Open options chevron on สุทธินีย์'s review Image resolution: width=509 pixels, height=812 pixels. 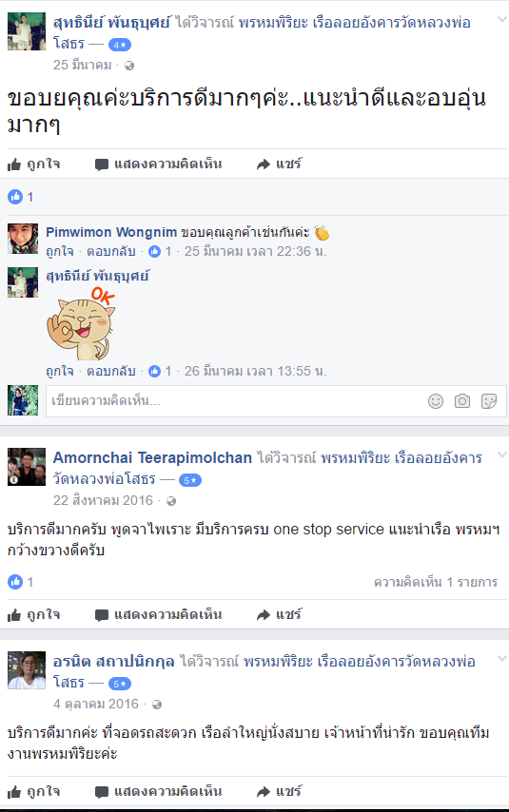click(501, 20)
